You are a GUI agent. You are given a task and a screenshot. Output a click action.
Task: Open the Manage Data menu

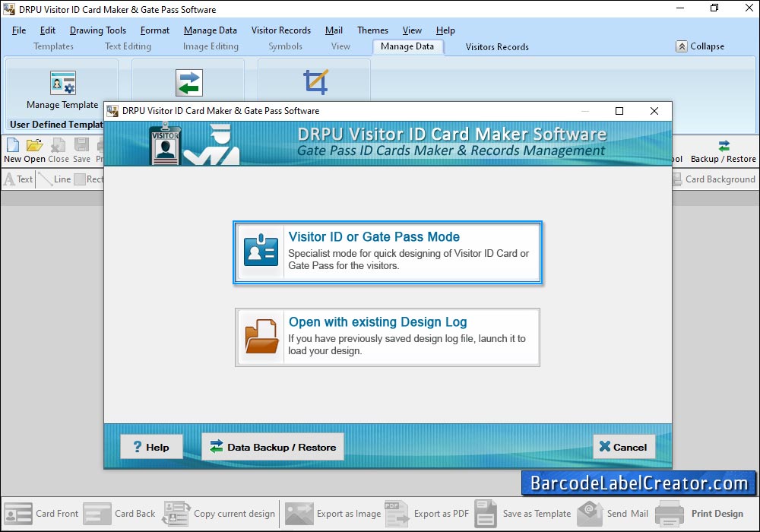(211, 30)
